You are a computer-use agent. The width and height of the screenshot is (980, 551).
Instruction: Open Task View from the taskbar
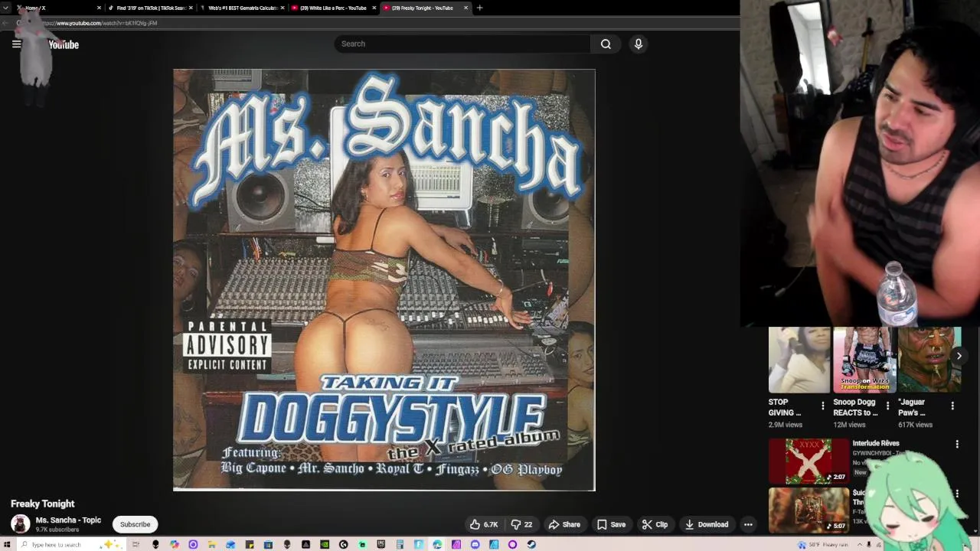[x=136, y=544]
